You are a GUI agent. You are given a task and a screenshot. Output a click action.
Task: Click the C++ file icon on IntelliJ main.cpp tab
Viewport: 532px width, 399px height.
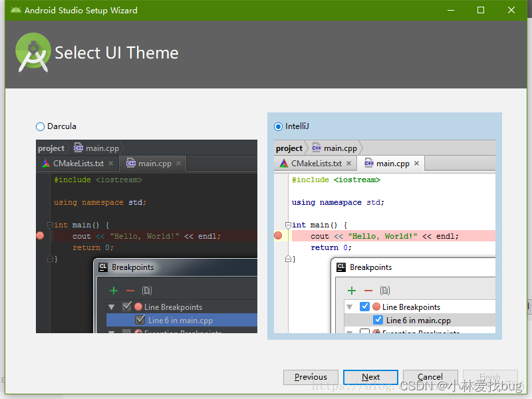coord(370,163)
